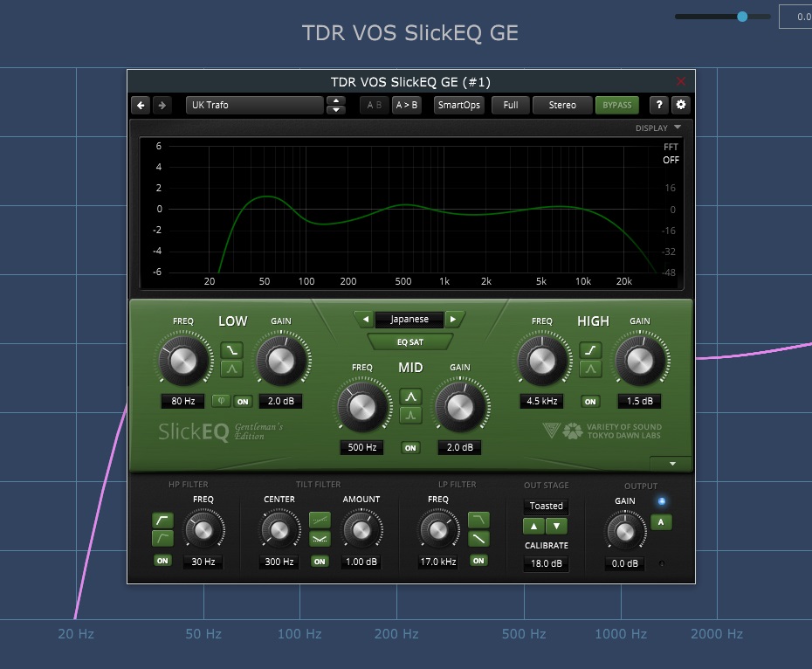Click next EQ model right arrow

[x=454, y=319]
